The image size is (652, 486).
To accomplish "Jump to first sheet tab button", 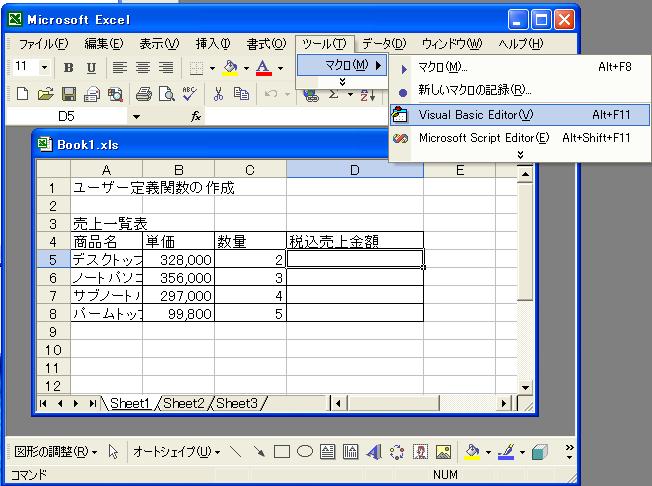I will point(43,403).
